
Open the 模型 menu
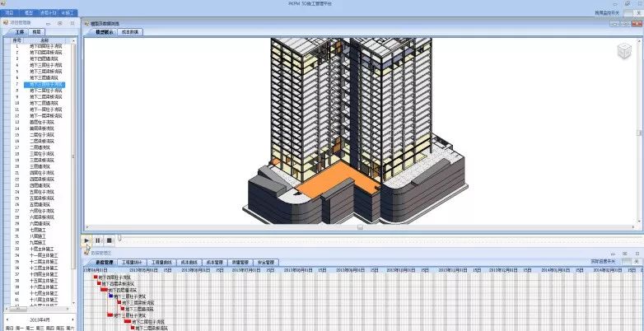(28, 13)
